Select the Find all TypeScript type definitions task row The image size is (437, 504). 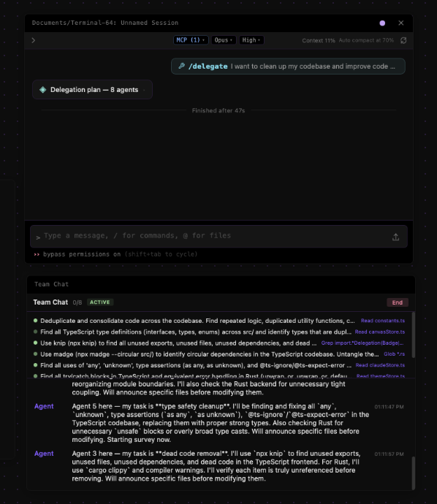tap(219, 332)
